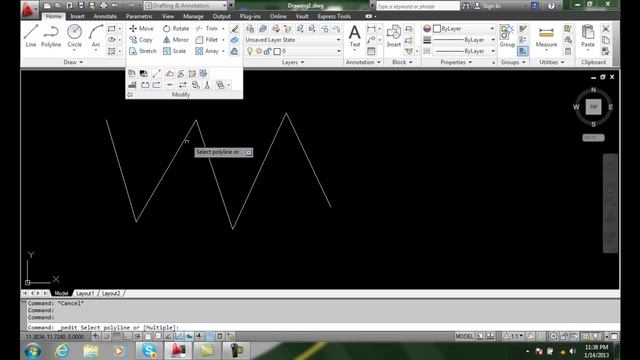Click the Array tool
The image size is (640, 360).
pos(207,51)
